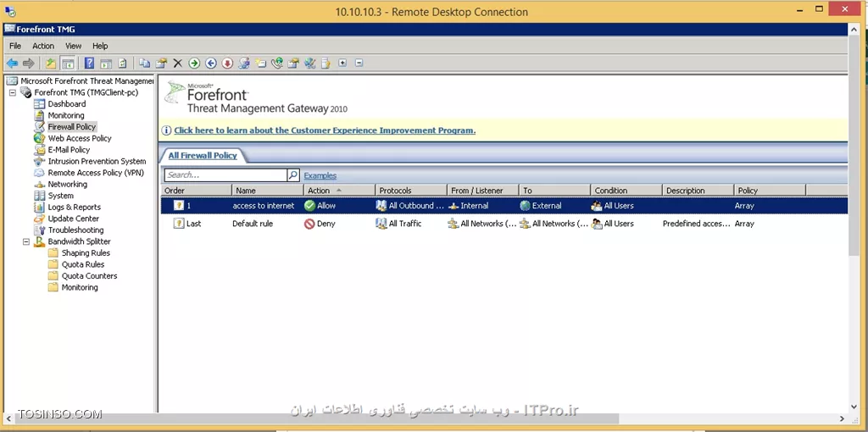The image size is (868, 432).
Task: Open the Customer Experience Improvement Program link
Action: [x=325, y=130]
